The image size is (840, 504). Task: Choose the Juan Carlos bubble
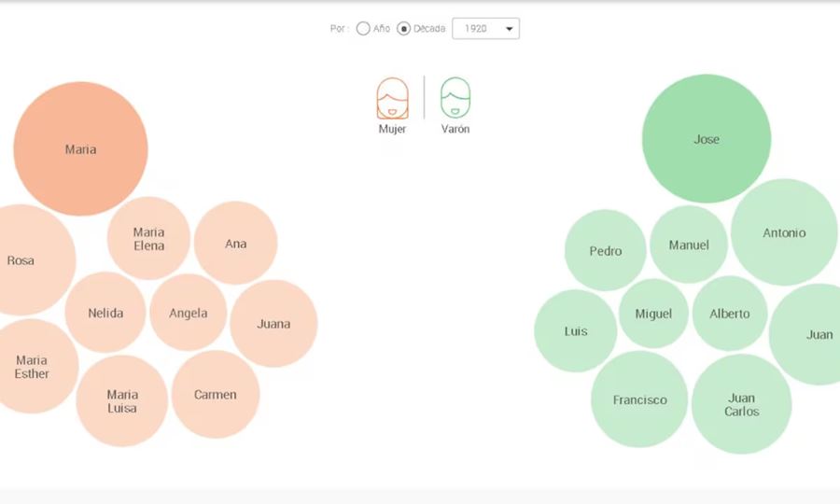[x=741, y=404]
